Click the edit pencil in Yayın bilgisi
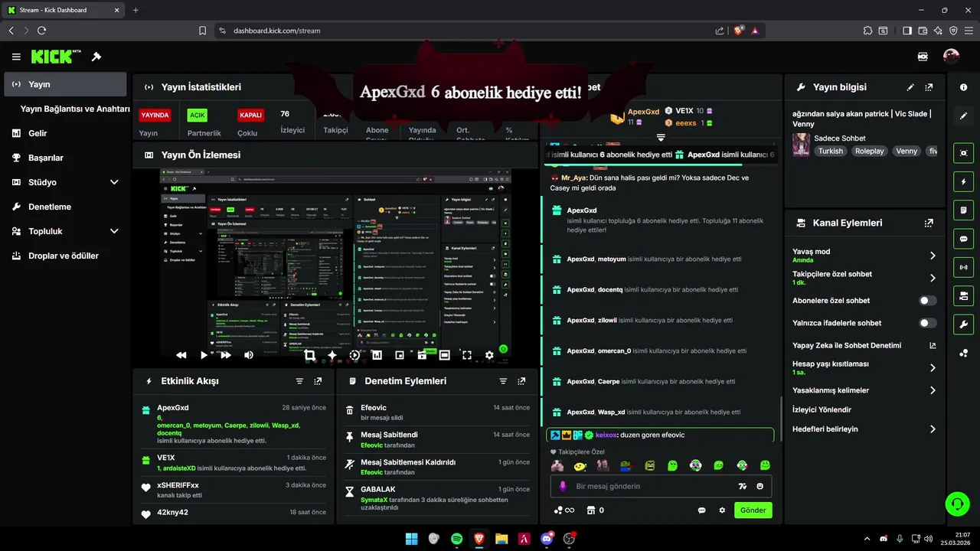Viewport: 980px width, 551px height. pos(910,87)
